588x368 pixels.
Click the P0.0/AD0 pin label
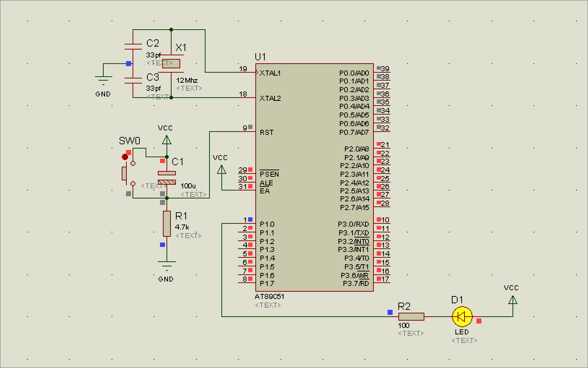pyautogui.click(x=354, y=73)
